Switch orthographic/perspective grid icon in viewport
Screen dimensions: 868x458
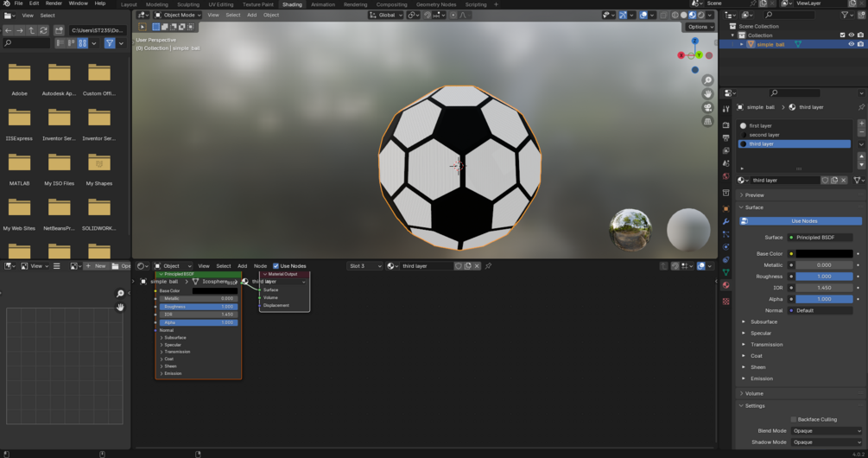pos(707,121)
